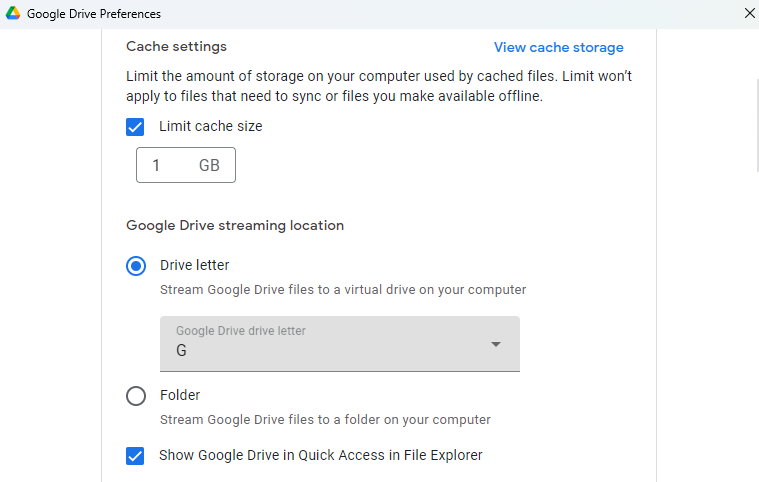Click the selected drive letter G value
The width and height of the screenshot is (759, 482).
181,351
